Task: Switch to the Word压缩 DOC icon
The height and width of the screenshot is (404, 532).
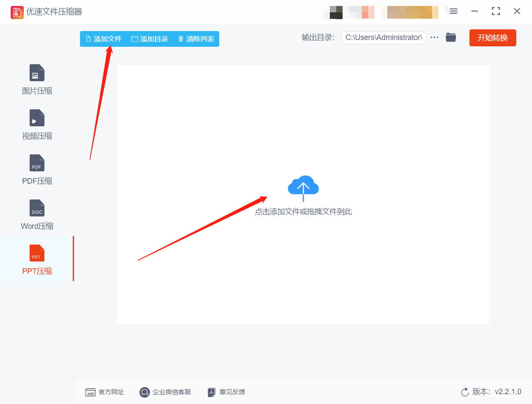Action: pos(37,208)
